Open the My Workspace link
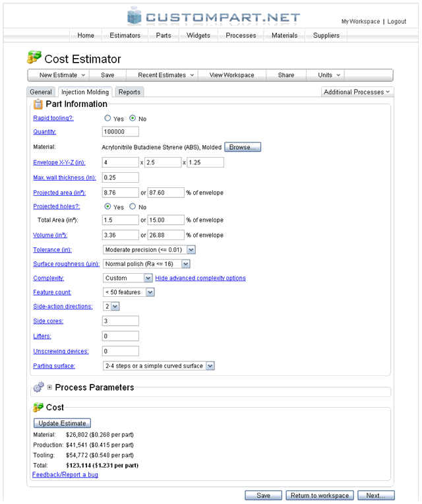422x504 pixels. pos(361,22)
